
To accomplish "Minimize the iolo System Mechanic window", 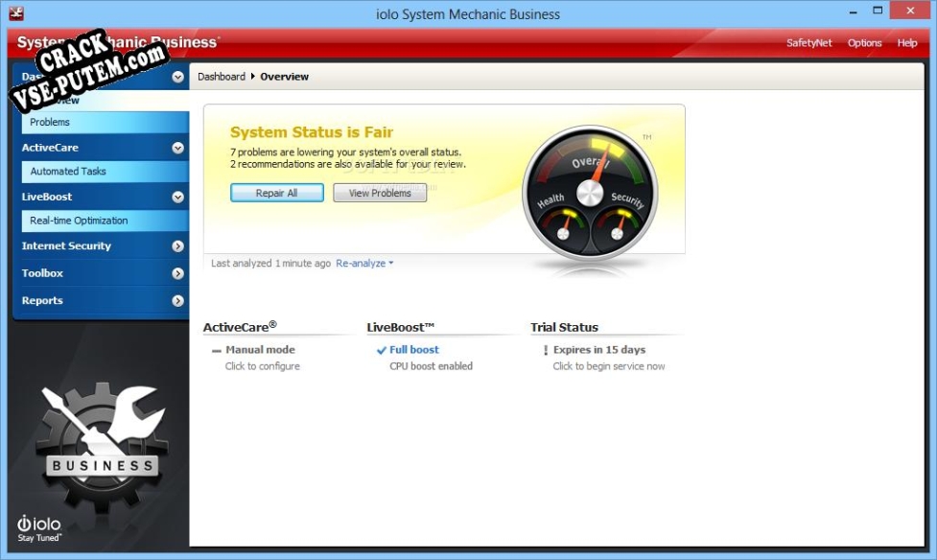I will coord(853,11).
